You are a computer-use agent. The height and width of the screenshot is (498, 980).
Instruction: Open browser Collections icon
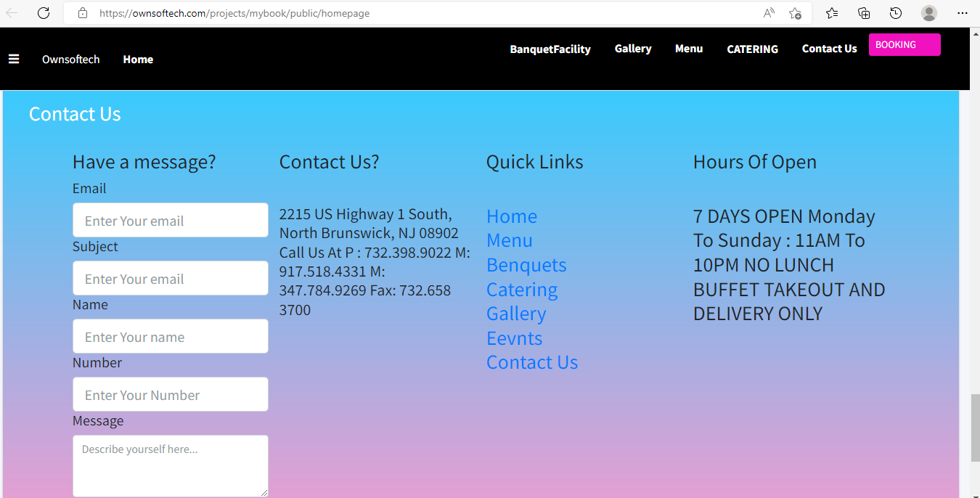(864, 13)
